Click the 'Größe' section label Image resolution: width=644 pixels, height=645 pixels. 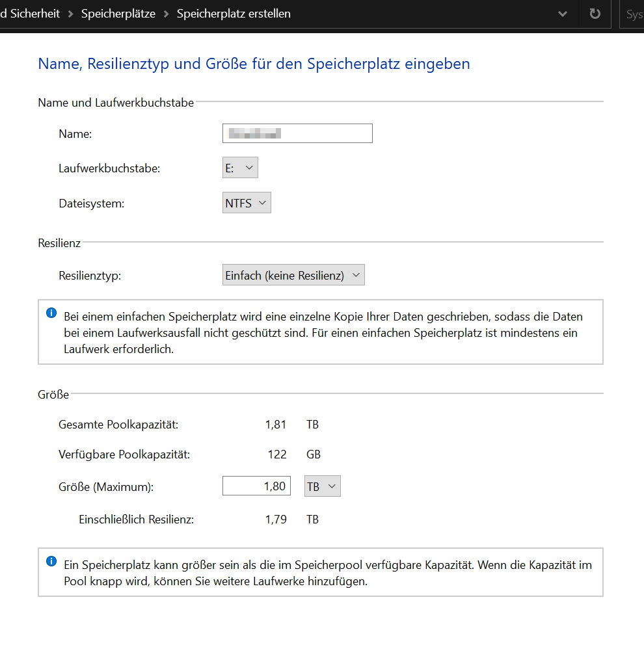[x=53, y=395]
